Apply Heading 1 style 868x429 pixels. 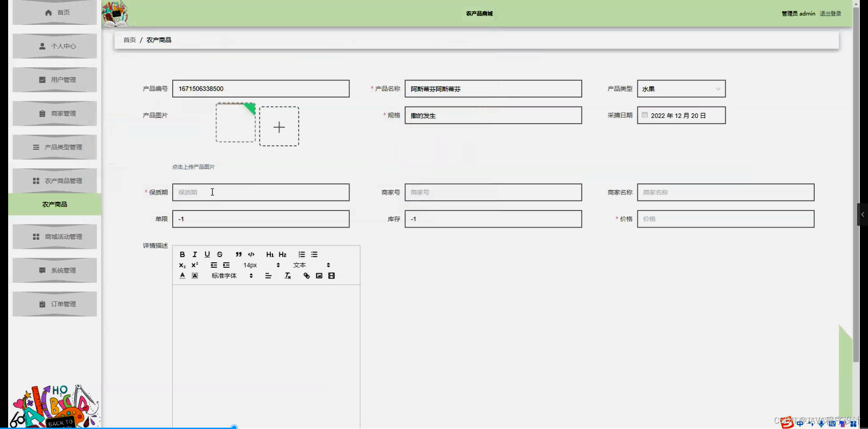point(270,254)
